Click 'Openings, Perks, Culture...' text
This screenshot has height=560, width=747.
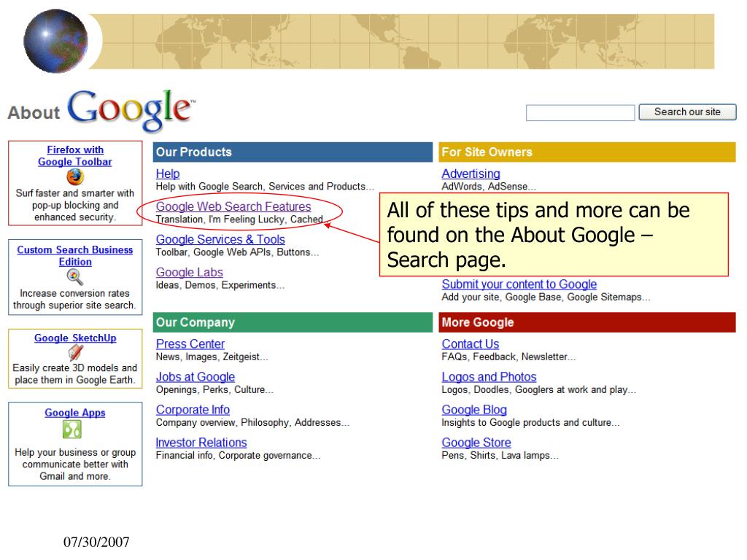pos(215,389)
